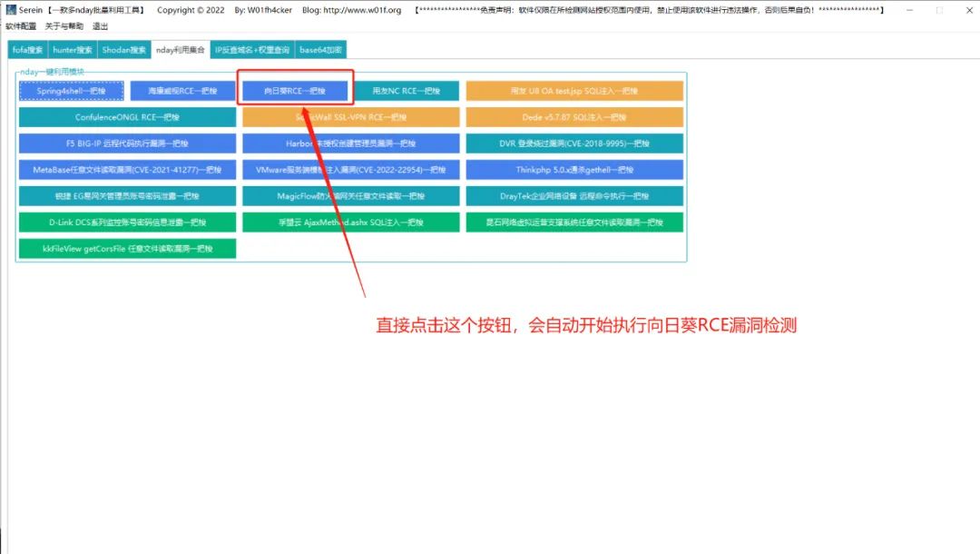Run the Spring4shell一把梭 exploit button
Image resolution: width=980 pixels, height=554 pixels.
[72, 91]
